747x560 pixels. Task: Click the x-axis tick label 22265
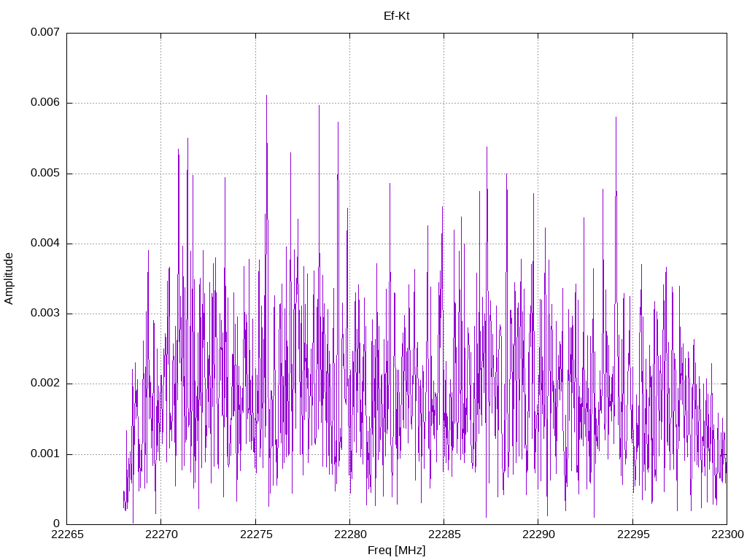tap(67, 534)
